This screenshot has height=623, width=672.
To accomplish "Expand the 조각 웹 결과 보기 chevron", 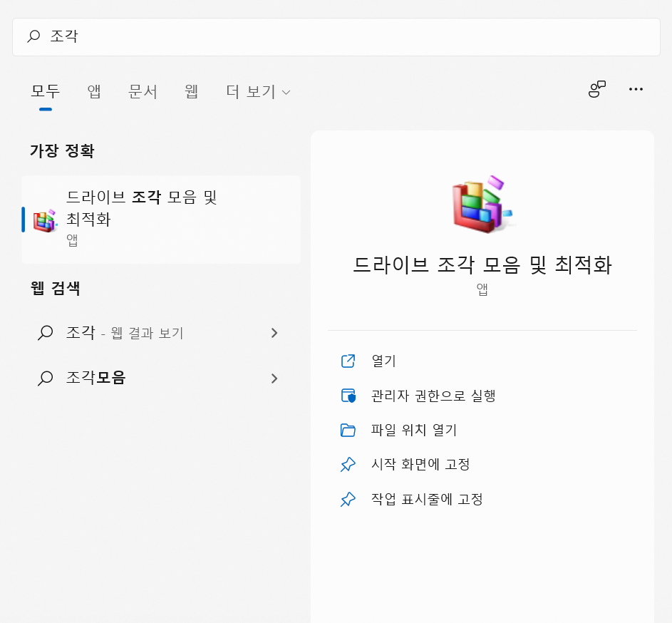I will coord(274,333).
